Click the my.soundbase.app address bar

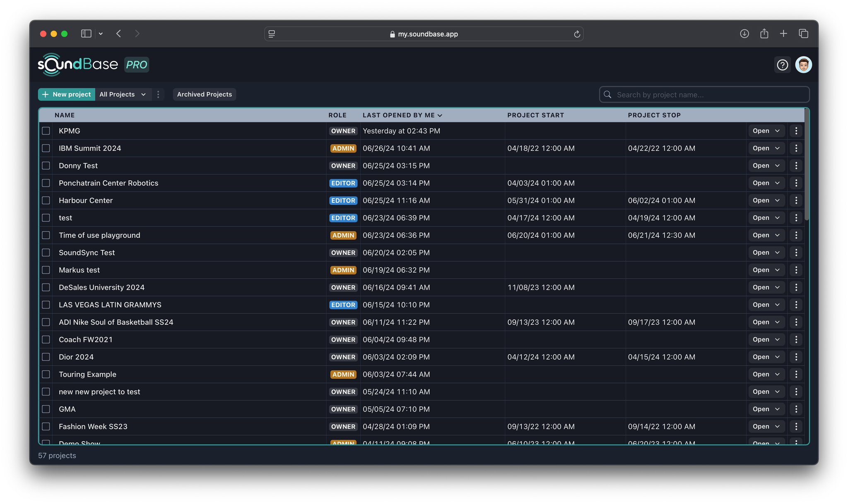click(424, 34)
